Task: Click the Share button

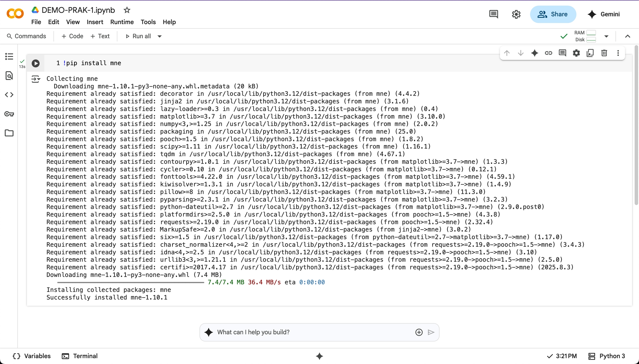Action: 553,14
